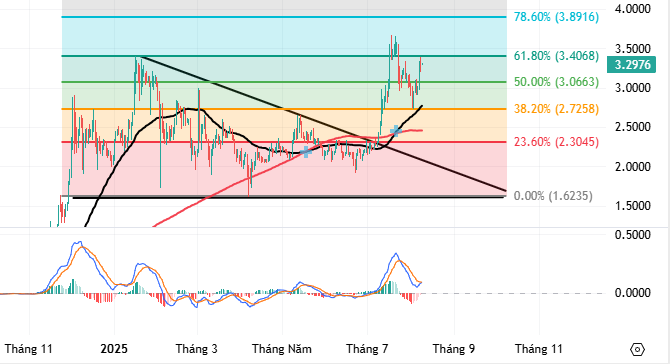The height and width of the screenshot is (364, 670).
Task: Click the Tháng 9 time axis label
Action: pos(454,349)
